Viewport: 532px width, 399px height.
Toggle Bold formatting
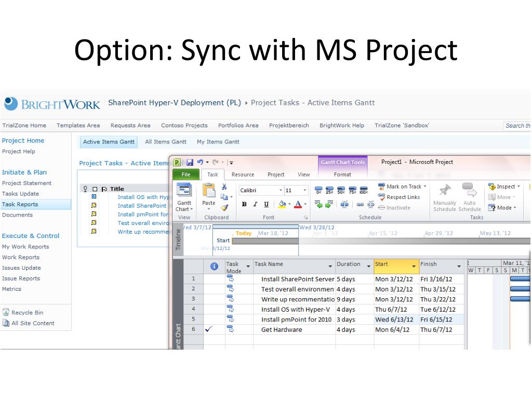pos(244,204)
